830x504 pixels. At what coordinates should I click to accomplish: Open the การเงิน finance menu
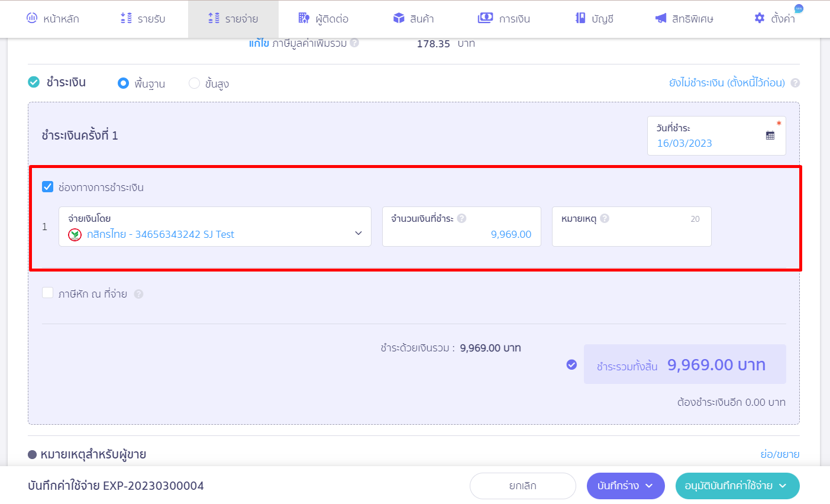tap(504, 19)
